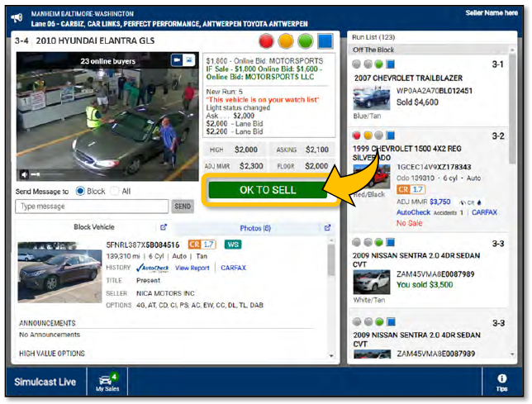
Task: Click the blue square status light
Action: point(325,41)
